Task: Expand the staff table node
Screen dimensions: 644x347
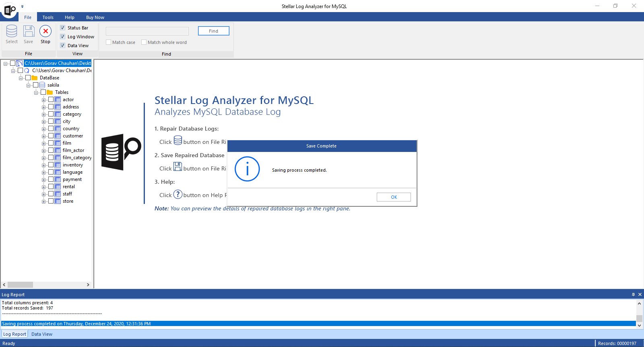Action: (44, 194)
